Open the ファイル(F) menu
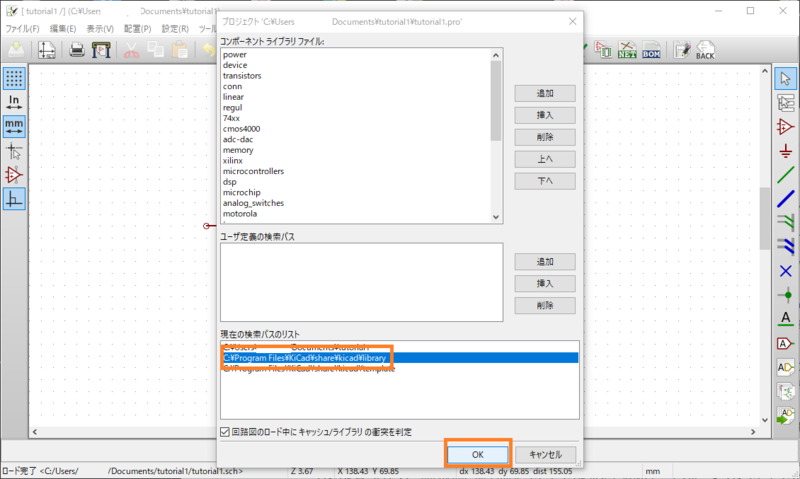 tap(22, 29)
